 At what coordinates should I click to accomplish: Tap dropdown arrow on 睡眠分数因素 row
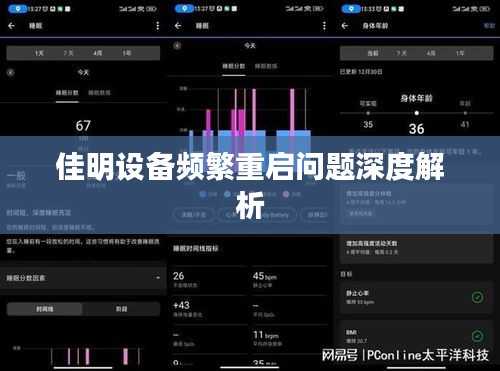tap(158, 278)
